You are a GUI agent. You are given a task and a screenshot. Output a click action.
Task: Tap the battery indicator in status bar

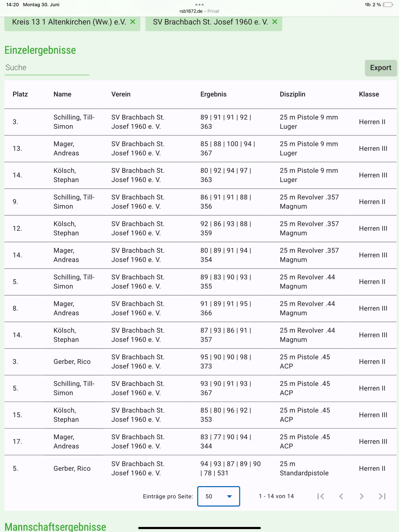tap(388, 4)
